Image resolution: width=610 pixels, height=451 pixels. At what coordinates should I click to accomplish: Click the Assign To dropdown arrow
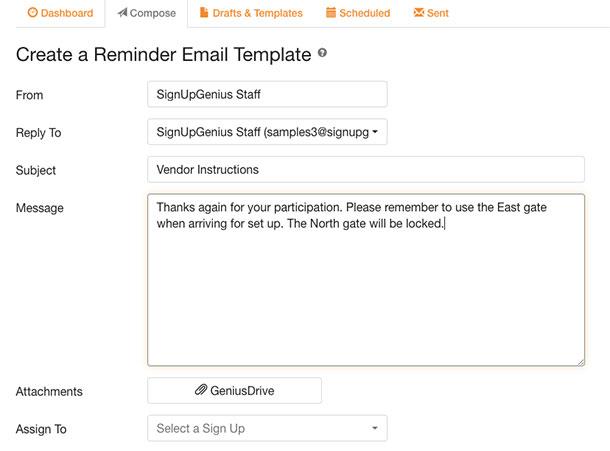click(375, 428)
